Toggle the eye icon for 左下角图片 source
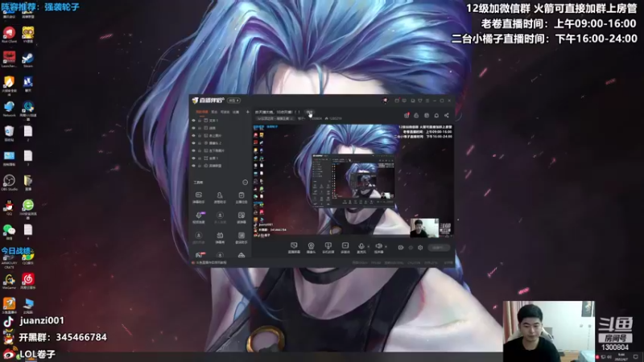This screenshot has height=362, width=644. click(193, 150)
